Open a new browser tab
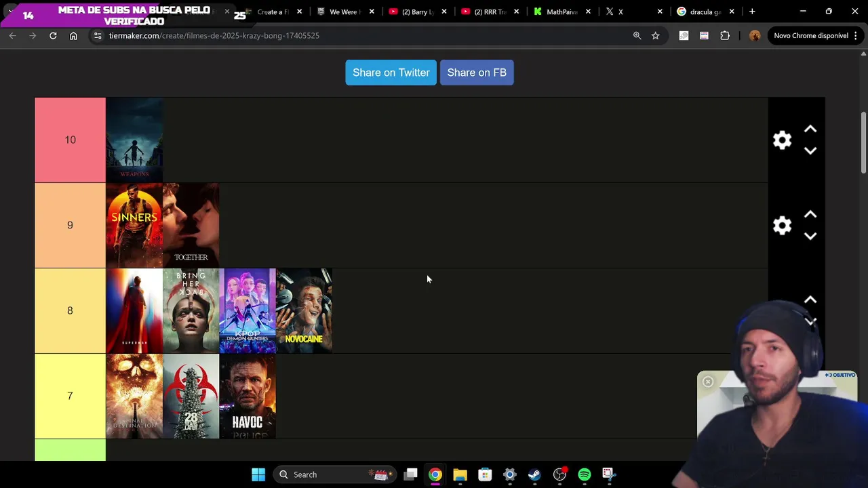The width and height of the screenshot is (868, 488). (x=752, y=12)
